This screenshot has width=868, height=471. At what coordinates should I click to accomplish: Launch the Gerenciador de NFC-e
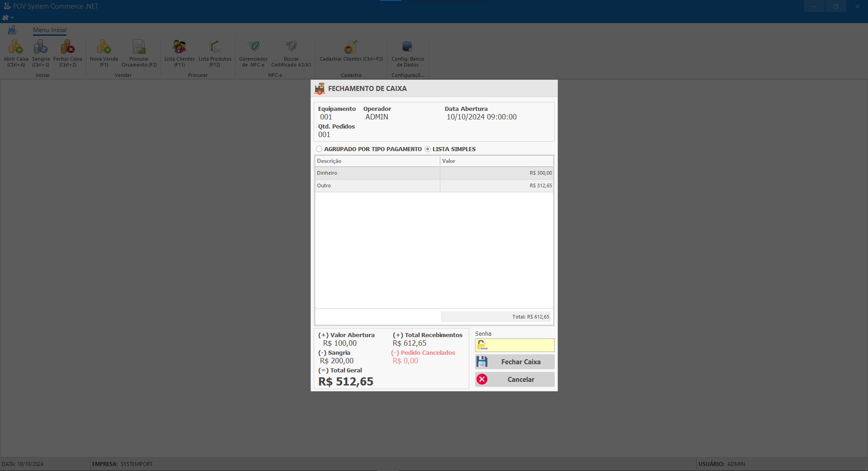[x=253, y=47]
